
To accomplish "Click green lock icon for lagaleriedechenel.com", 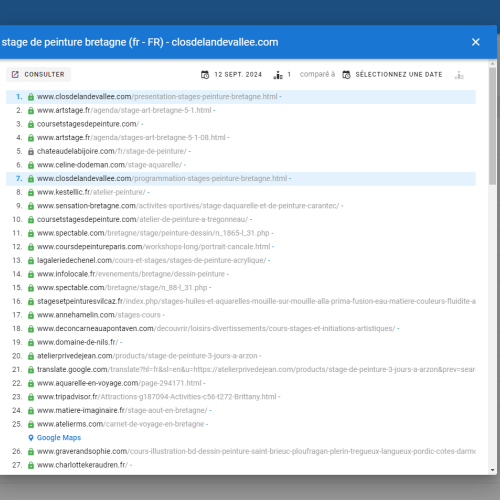I will click(31, 261).
